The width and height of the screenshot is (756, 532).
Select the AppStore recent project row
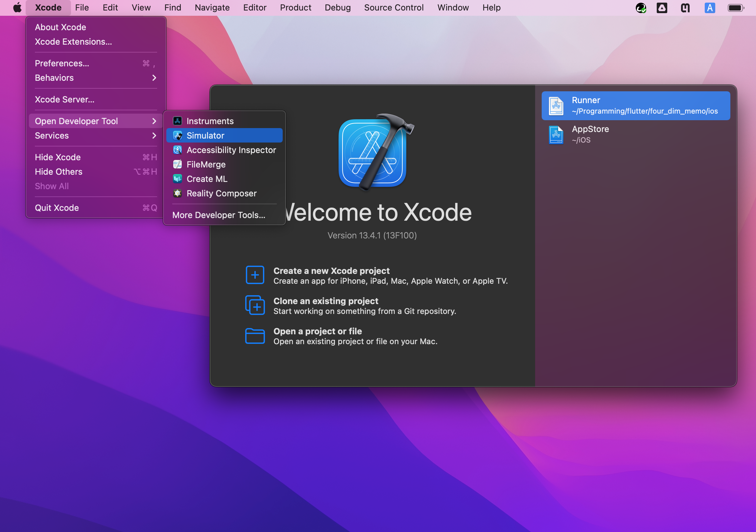635,135
